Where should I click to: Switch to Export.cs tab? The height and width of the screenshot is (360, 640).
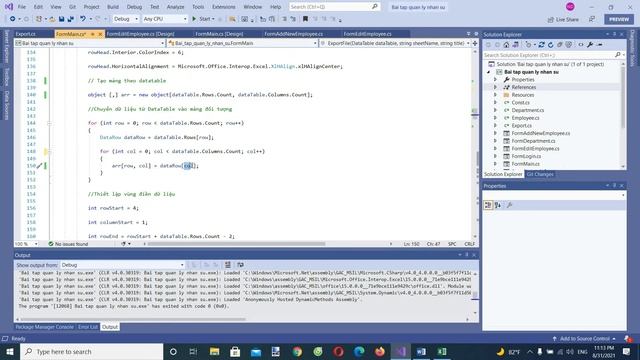26,34
